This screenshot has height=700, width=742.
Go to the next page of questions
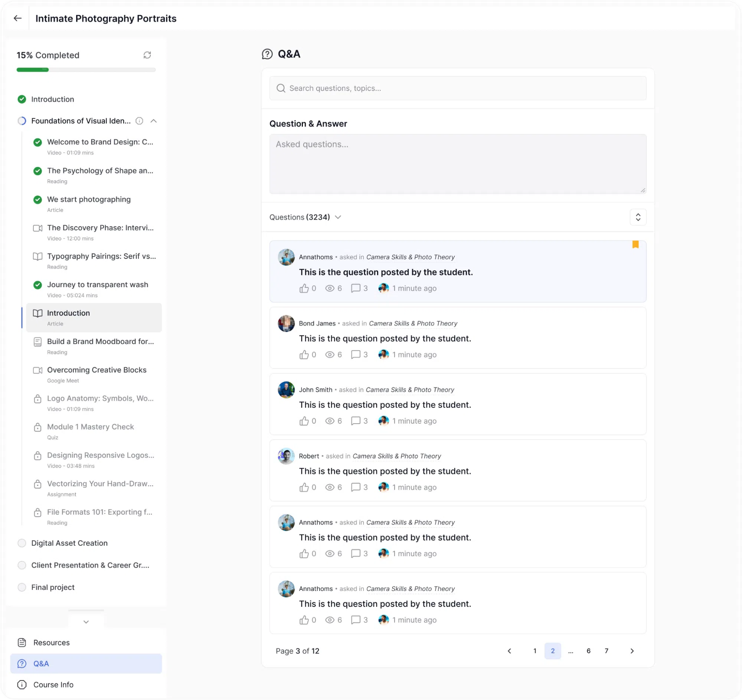[632, 651]
